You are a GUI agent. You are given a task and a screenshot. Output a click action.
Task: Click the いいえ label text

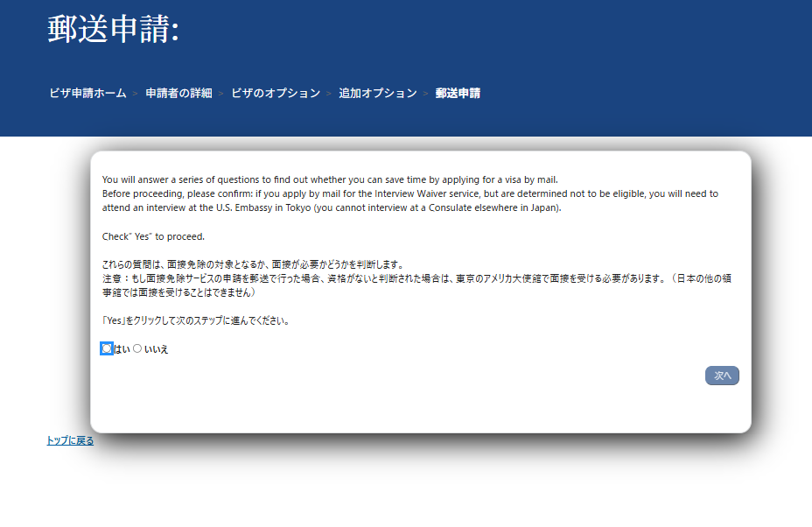click(156, 349)
